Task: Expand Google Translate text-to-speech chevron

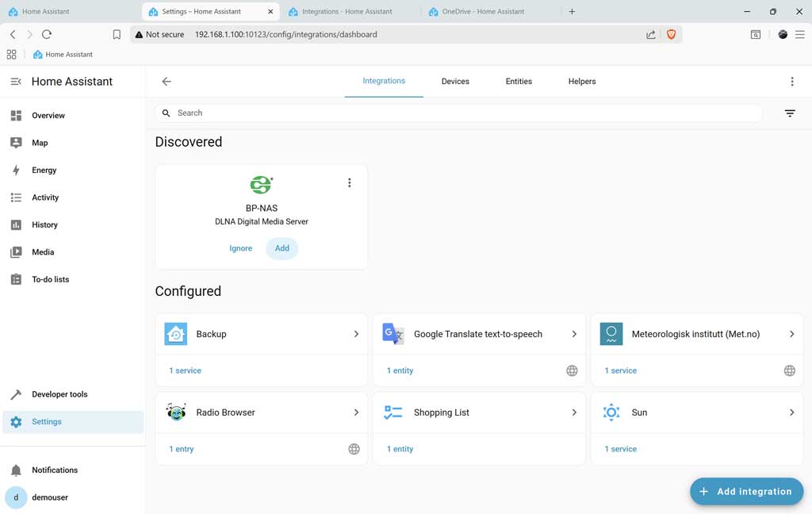Action: (x=574, y=334)
